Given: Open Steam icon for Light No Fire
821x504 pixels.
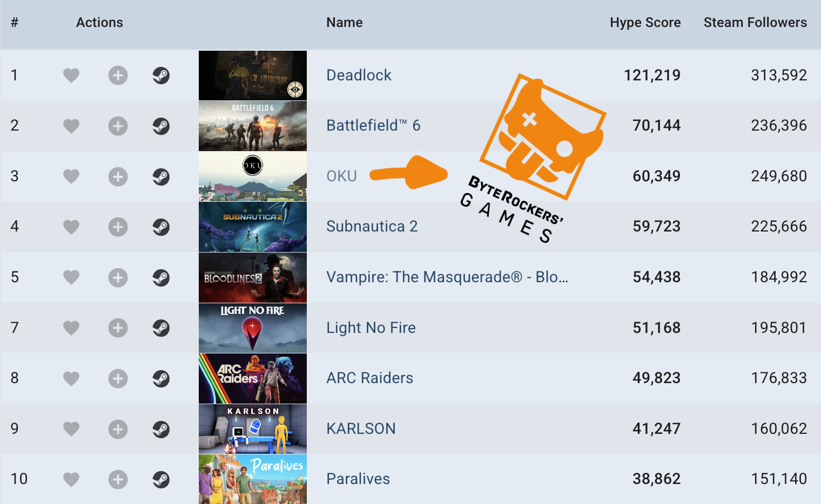Looking at the screenshot, I should pos(161,328).
